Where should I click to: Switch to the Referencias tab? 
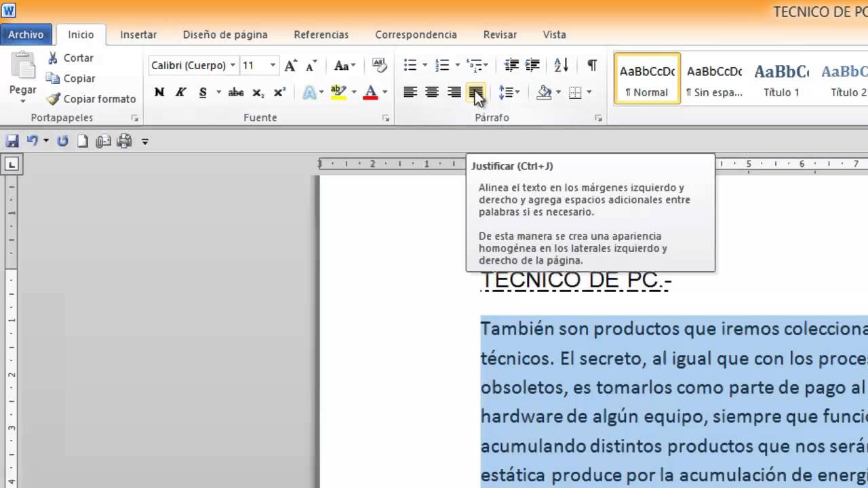tap(321, 35)
